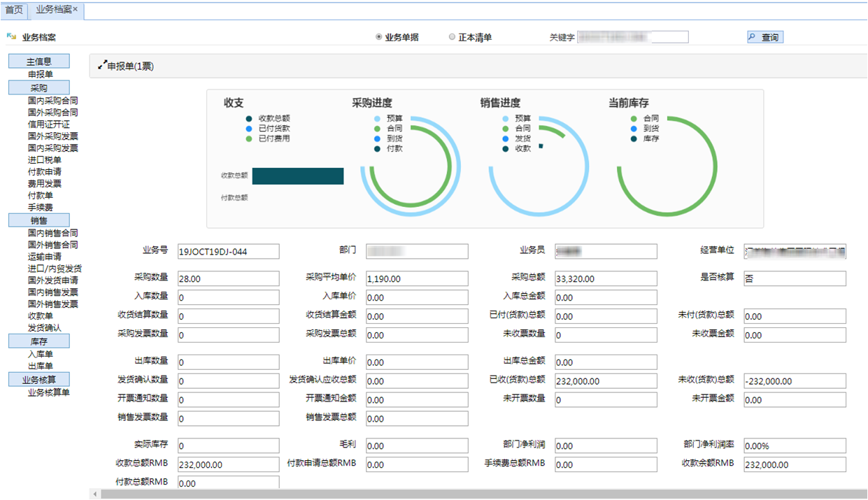Click the 发货 legend dot under 销售进度
This screenshot has height=500, width=868.
(x=506, y=138)
